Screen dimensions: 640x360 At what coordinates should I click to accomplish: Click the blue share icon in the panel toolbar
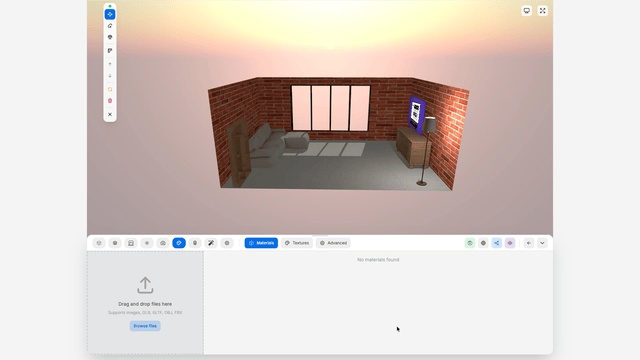pos(496,243)
